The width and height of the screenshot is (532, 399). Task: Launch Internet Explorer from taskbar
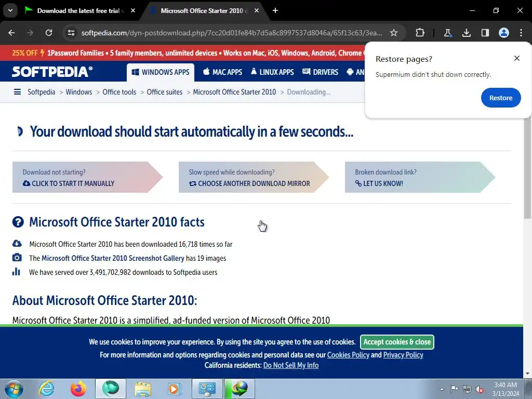click(46, 389)
